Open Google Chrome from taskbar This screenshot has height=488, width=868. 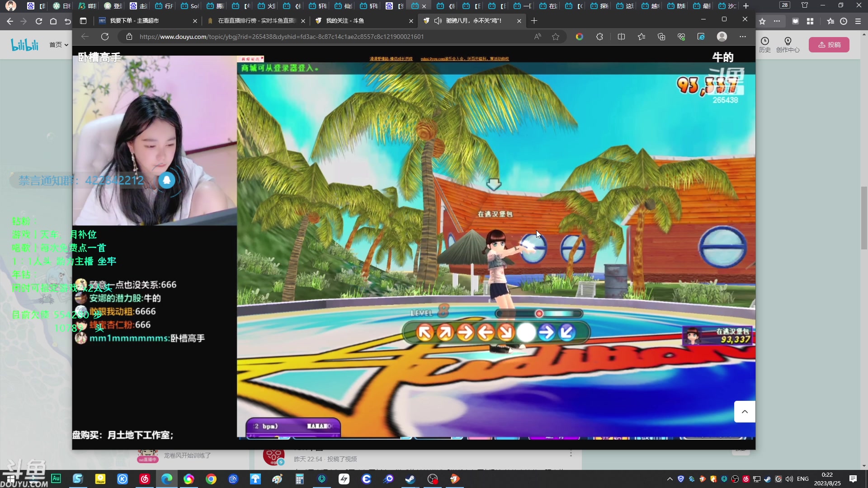tap(211, 479)
